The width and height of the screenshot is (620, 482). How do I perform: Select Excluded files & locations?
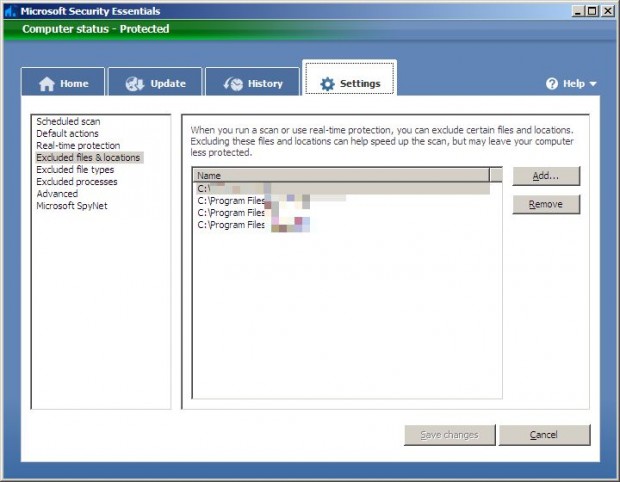[88, 157]
